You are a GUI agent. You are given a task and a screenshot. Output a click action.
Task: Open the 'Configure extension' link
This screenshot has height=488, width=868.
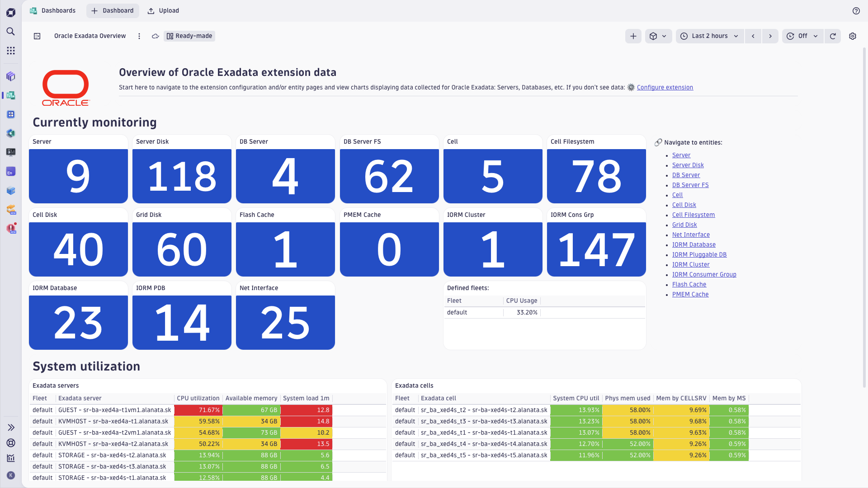(665, 87)
